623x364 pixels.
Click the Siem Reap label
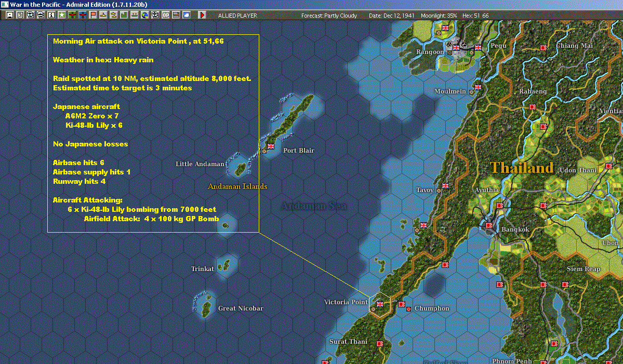click(584, 269)
